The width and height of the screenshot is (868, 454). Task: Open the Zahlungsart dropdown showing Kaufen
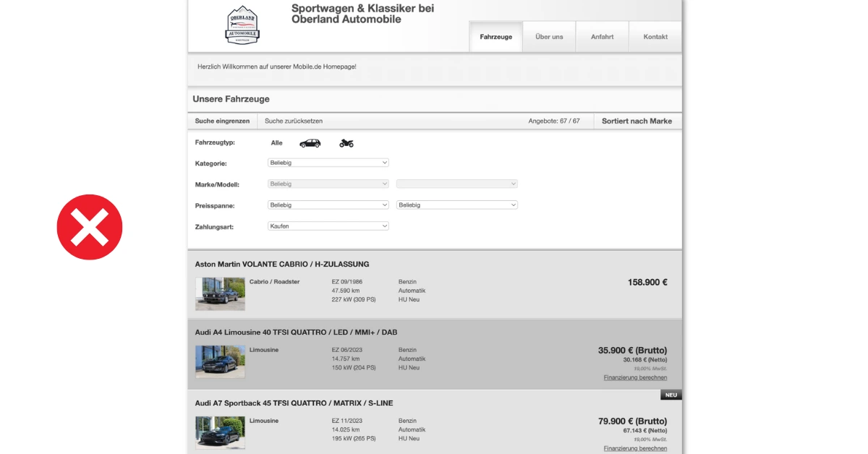click(x=328, y=226)
